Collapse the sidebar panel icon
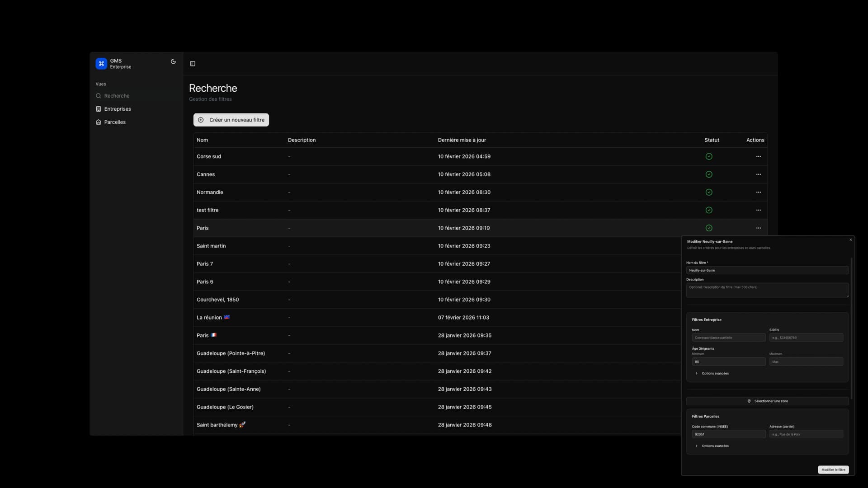This screenshot has height=488, width=868. (193, 64)
